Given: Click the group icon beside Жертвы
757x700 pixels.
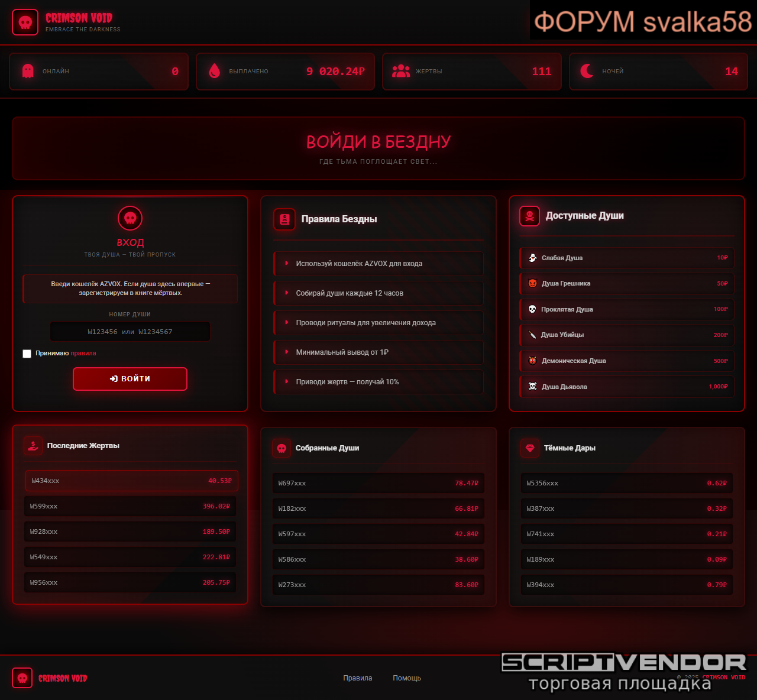Looking at the screenshot, I should point(401,71).
